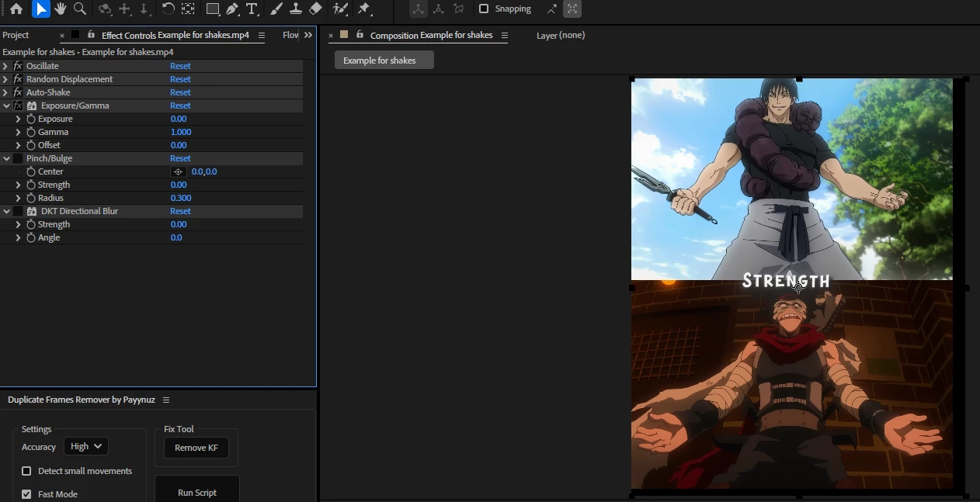This screenshot has height=502, width=980.
Task: Toggle fx switch for Exposure/Gamma effect
Action: (18, 106)
